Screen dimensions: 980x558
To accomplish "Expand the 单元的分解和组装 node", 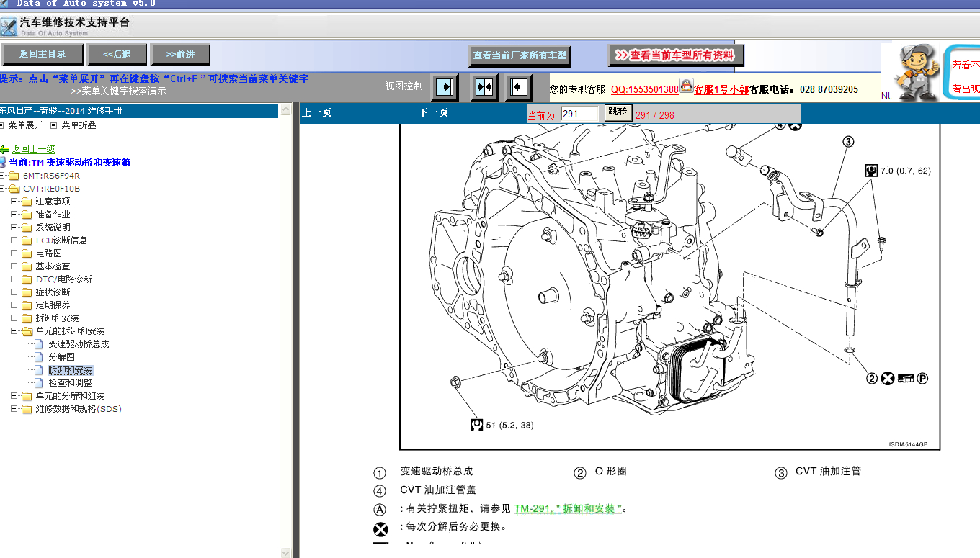I will (14, 396).
